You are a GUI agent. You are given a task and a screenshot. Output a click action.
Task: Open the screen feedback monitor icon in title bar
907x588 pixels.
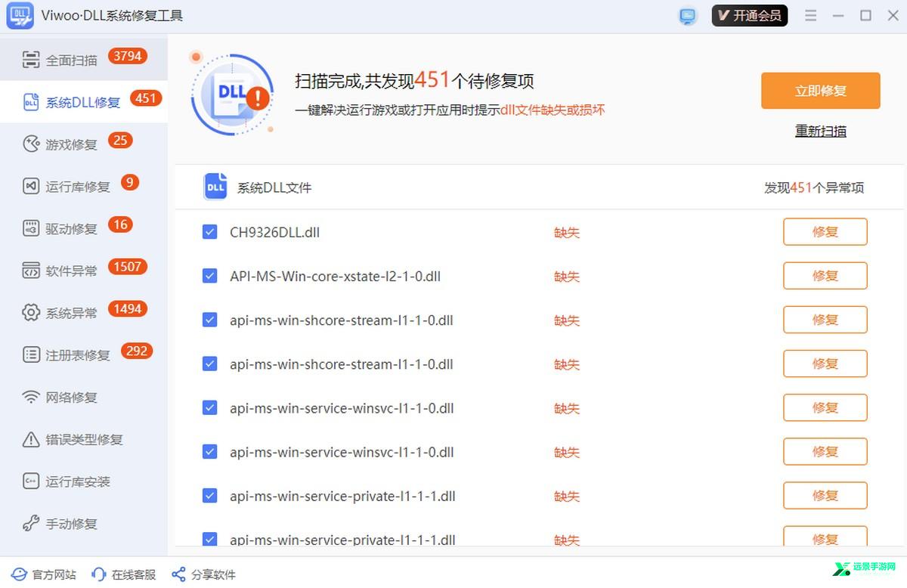point(687,16)
